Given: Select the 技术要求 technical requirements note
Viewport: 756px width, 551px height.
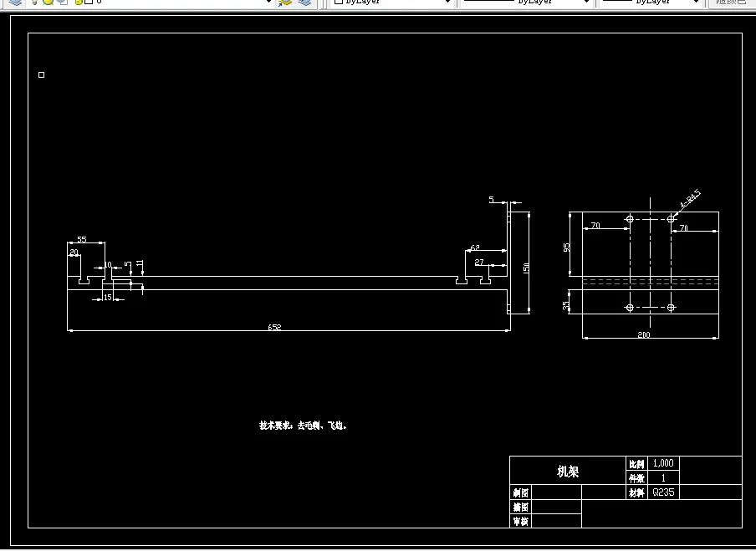Looking at the screenshot, I should click(303, 426).
